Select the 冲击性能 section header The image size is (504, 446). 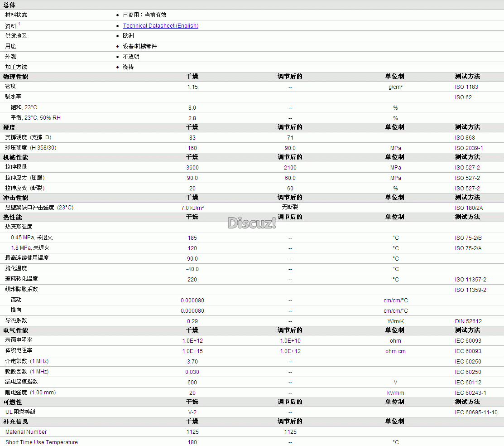[x=16, y=198]
